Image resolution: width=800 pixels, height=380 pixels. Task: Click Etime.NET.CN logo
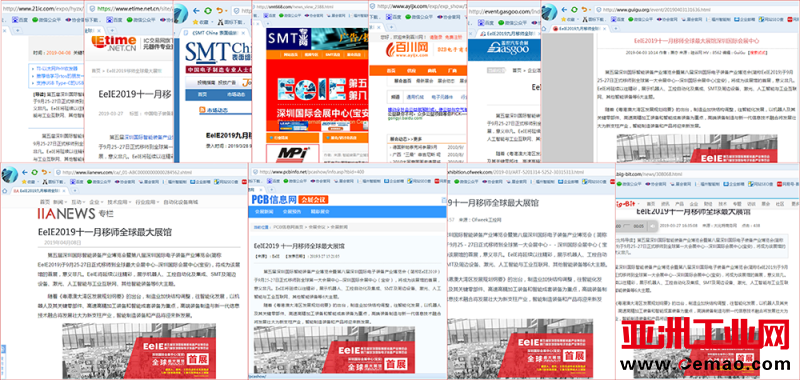(114, 43)
